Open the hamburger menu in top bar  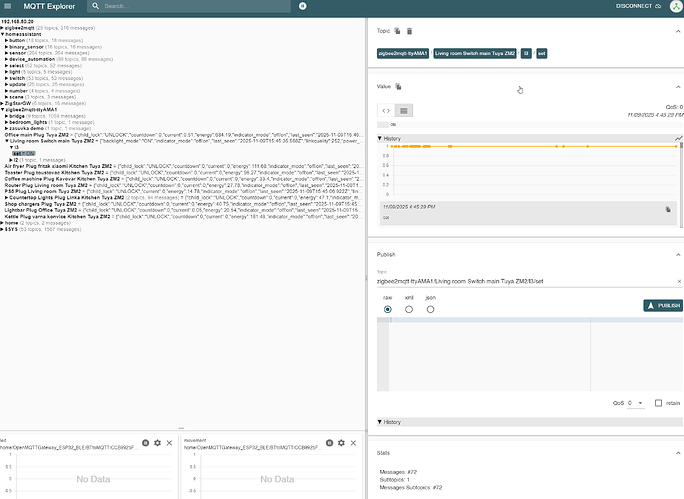click(10, 7)
